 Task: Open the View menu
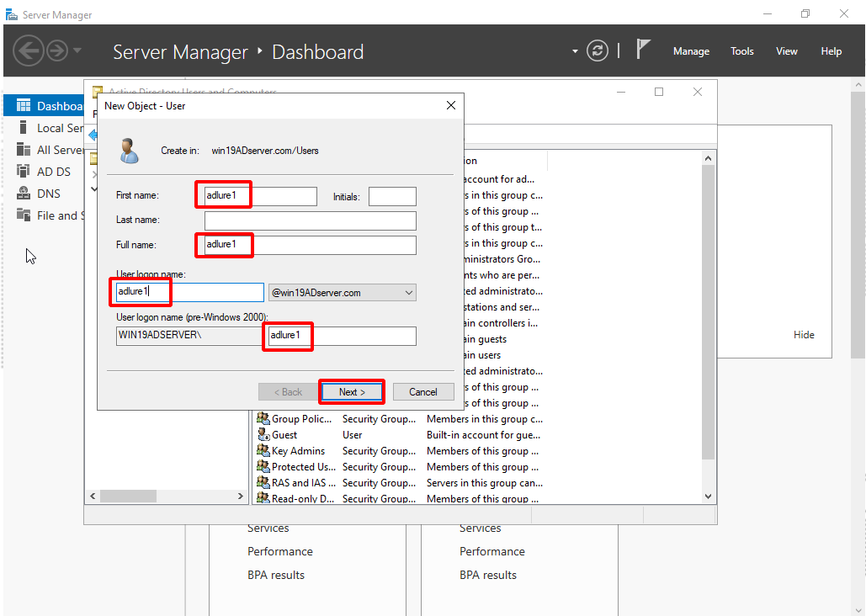point(786,51)
